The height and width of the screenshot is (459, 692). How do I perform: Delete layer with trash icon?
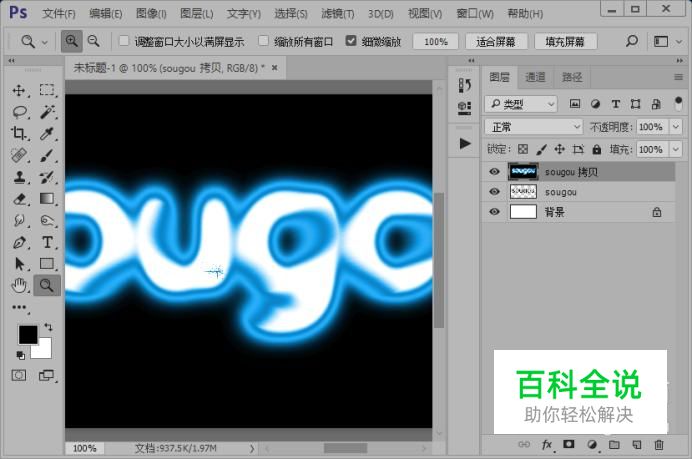pos(659,444)
